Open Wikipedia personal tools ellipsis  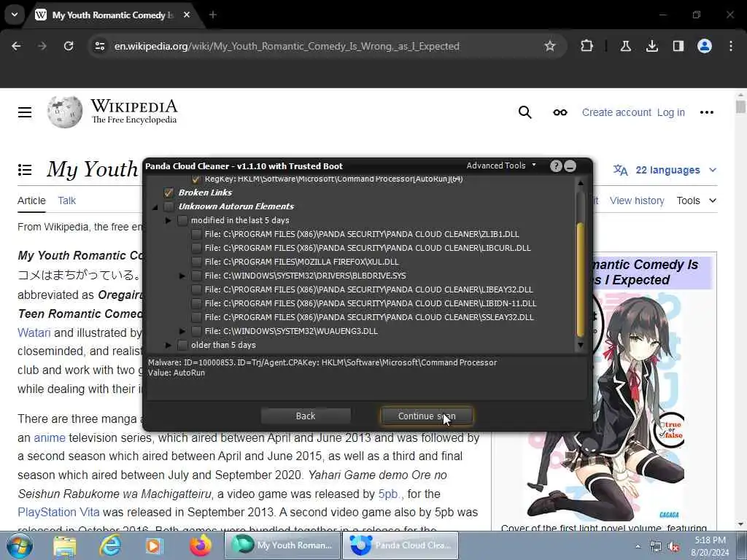pos(706,112)
